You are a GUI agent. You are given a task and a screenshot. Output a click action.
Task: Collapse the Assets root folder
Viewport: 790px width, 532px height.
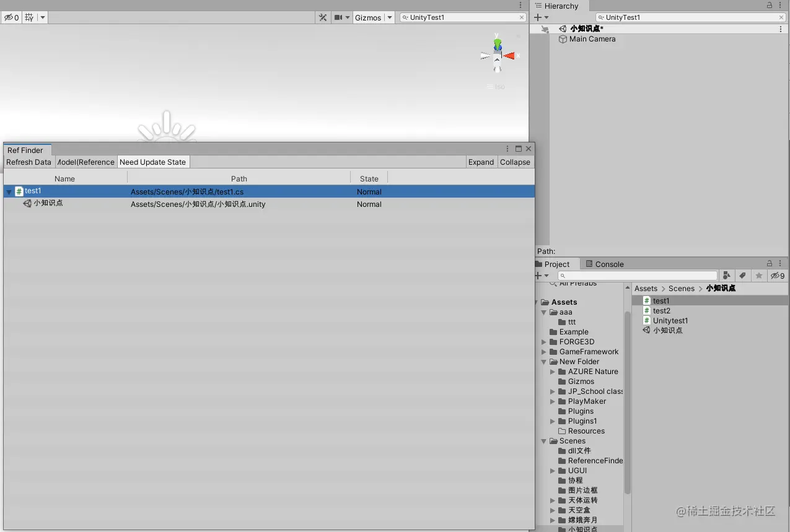click(537, 302)
